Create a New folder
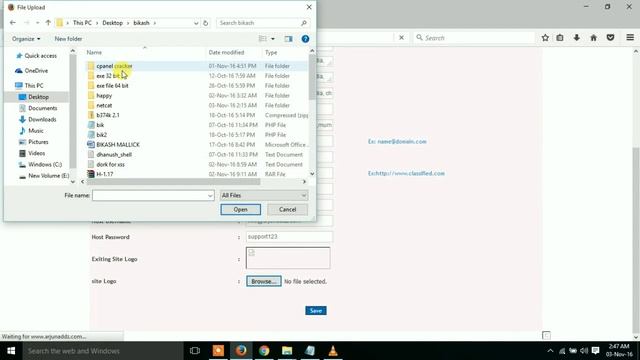Image resolution: width=640 pixels, height=360 pixels. coord(68,39)
